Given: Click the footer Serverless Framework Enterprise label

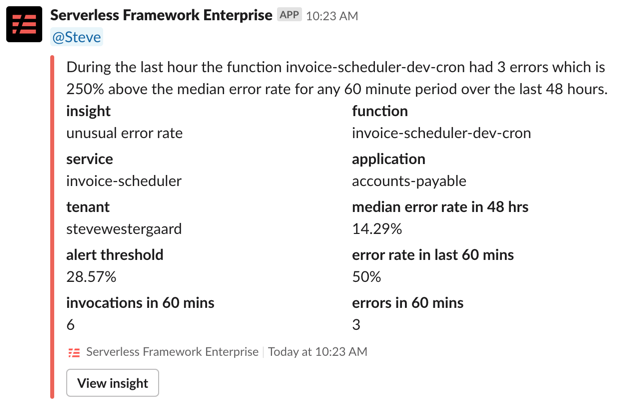Looking at the screenshot, I should pyautogui.click(x=172, y=352).
